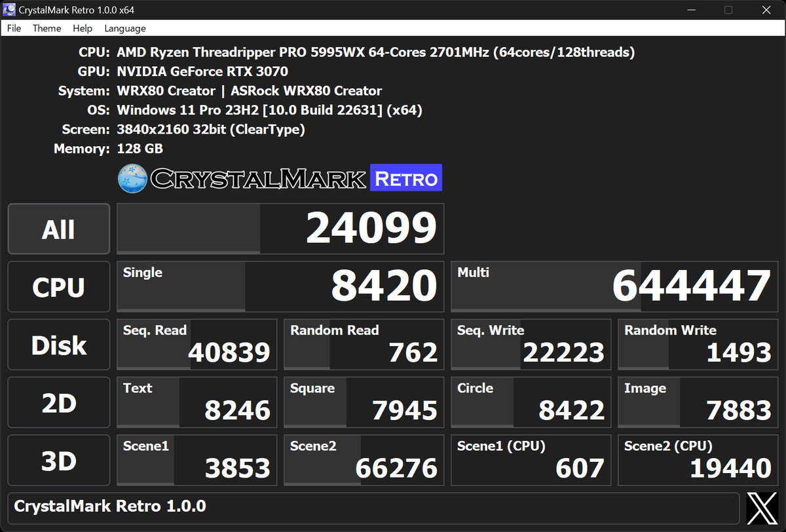Open the Language menu
Screen dimensions: 786x532
(x=124, y=28)
